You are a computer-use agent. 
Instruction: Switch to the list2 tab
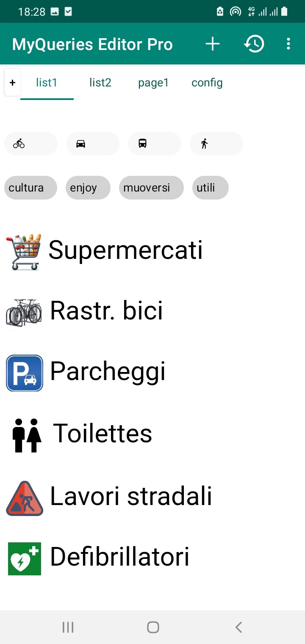point(100,83)
